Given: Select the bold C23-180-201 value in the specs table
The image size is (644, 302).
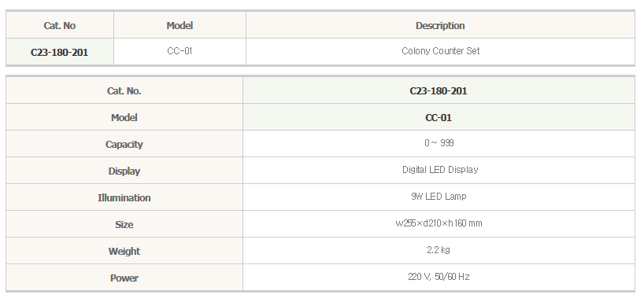Looking at the screenshot, I should click(x=439, y=91).
